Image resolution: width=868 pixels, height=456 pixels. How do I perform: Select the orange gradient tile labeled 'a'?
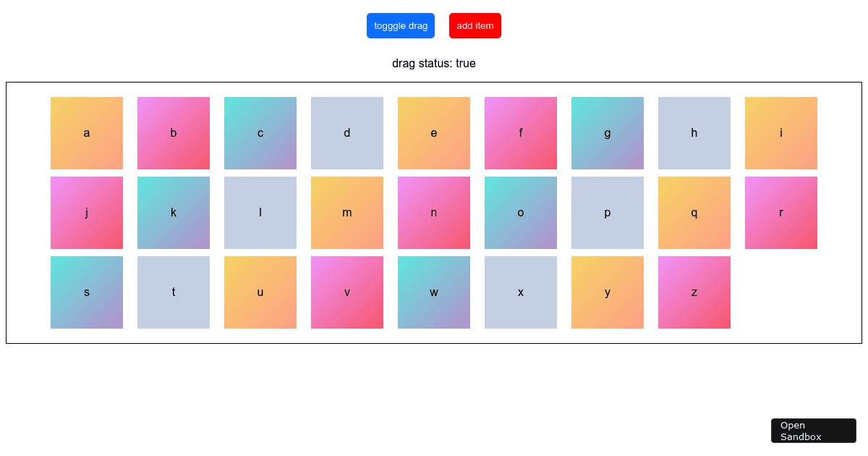click(87, 132)
